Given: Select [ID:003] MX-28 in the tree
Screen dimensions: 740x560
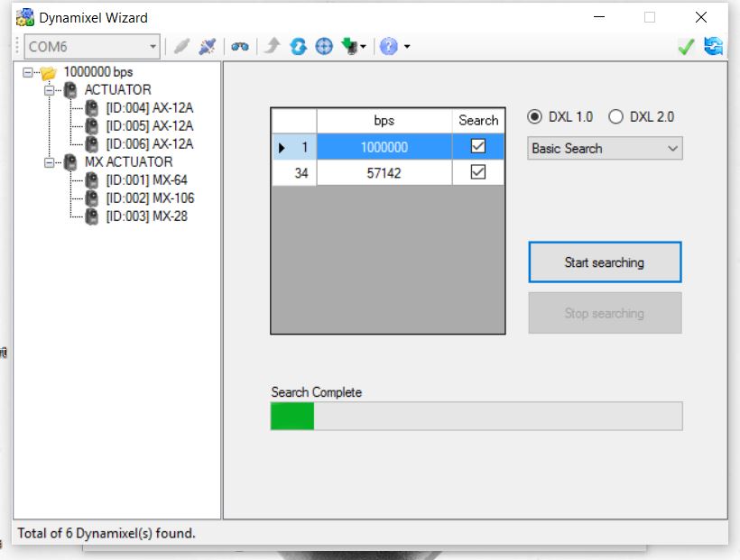Looking at the screenshot, I should [147, 216].
